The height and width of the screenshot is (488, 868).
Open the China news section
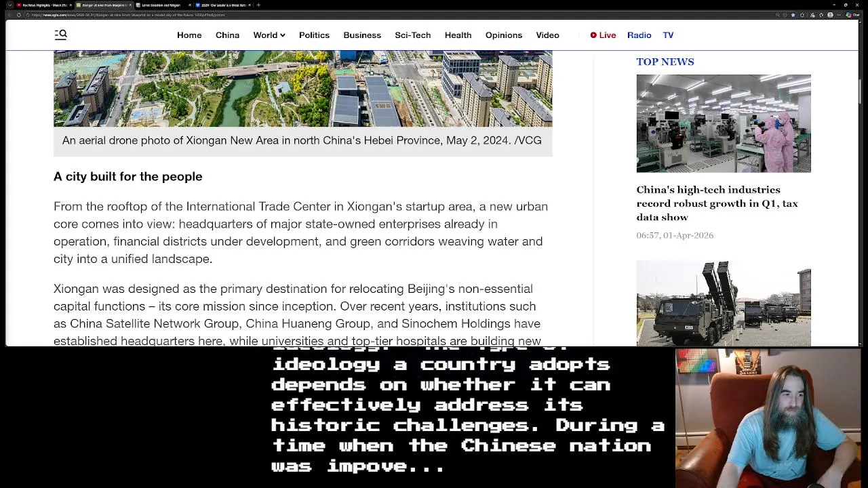pos(227,35)
